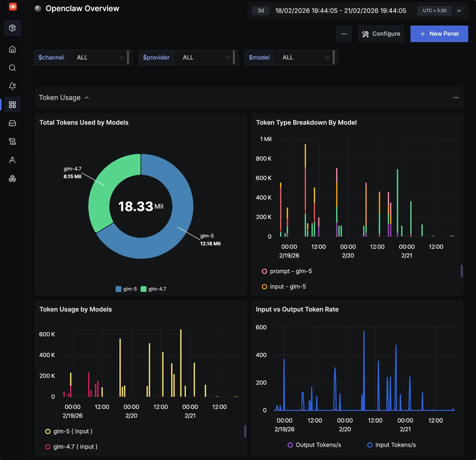This screenshot has height=460, width=476.
Task: Open the data ingestion cube icon
Action: point(12,28)
